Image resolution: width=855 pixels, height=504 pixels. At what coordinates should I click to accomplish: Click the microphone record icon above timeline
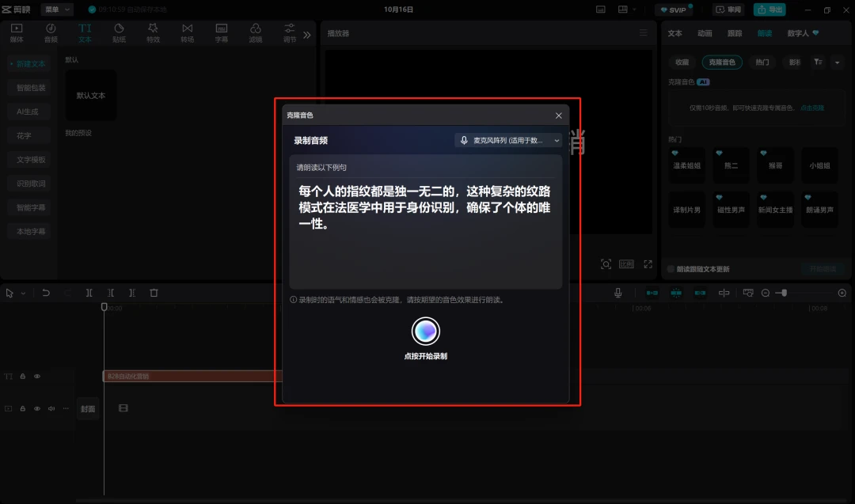617,293
